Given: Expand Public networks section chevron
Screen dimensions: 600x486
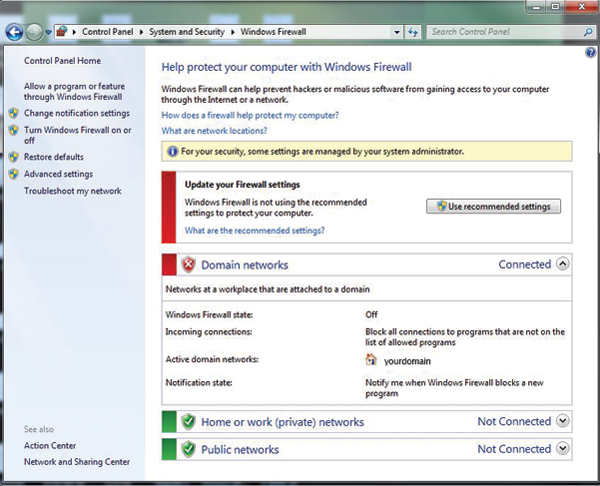Looking at the screenshot, I should point(562,448).
